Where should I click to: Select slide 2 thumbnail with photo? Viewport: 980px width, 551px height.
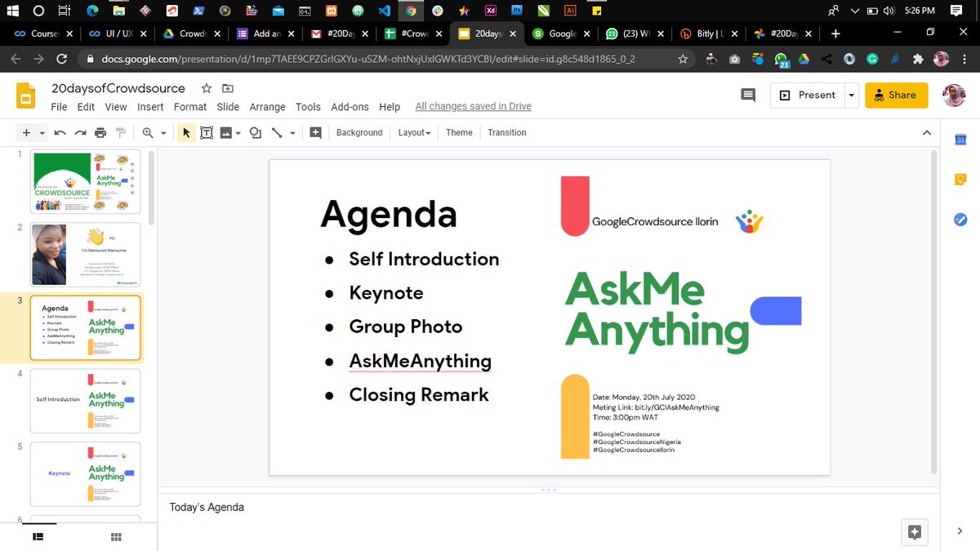[86, 255]
